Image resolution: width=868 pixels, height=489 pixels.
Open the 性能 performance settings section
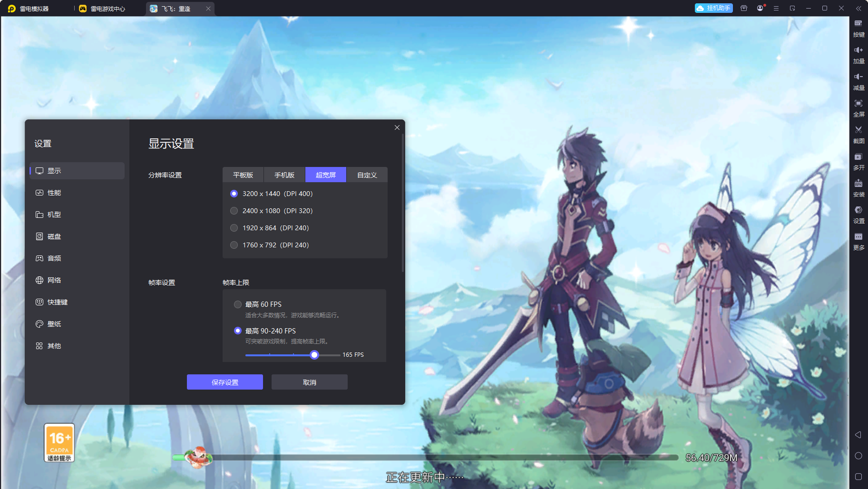coord(54,193)
